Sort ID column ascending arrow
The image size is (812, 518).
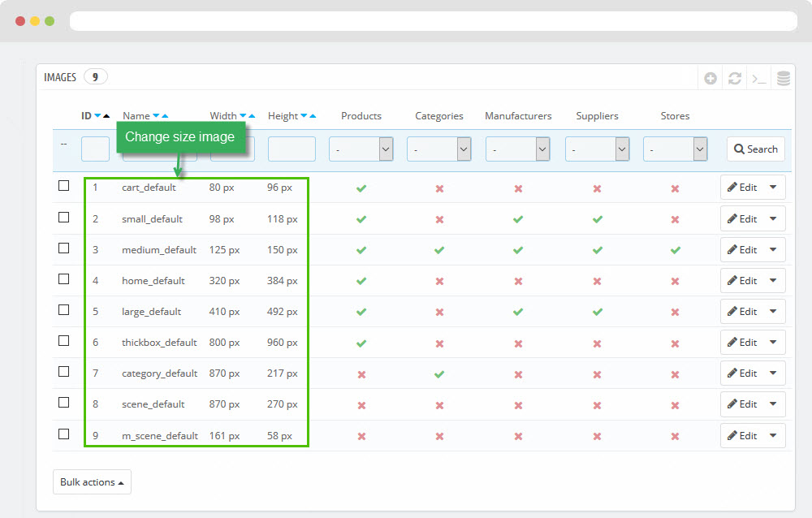106,116
